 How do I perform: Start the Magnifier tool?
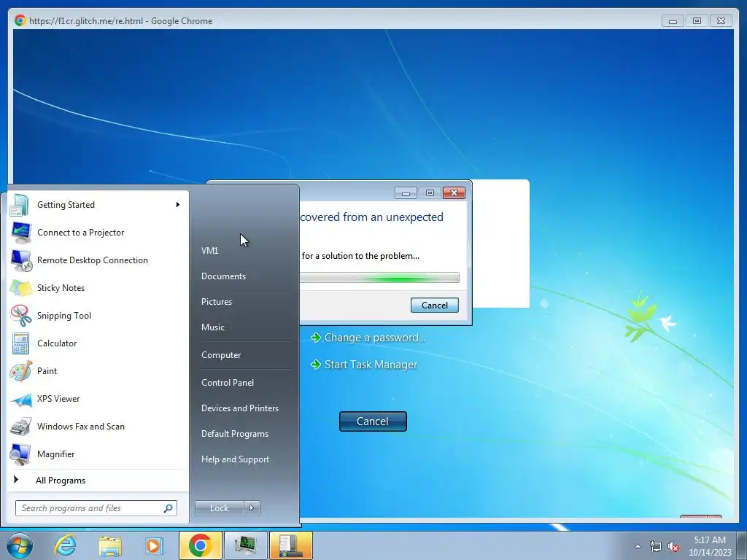[x=98, y=454]
